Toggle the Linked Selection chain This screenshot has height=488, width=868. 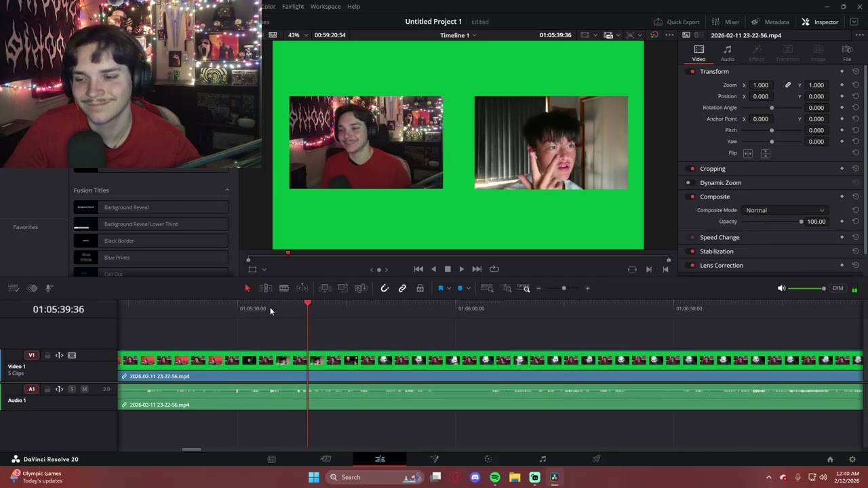402,288
